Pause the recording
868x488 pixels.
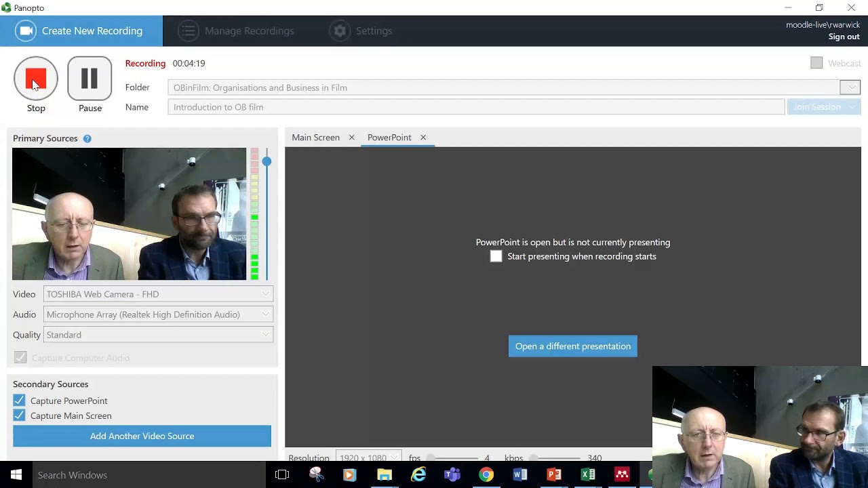coord(90,79)
